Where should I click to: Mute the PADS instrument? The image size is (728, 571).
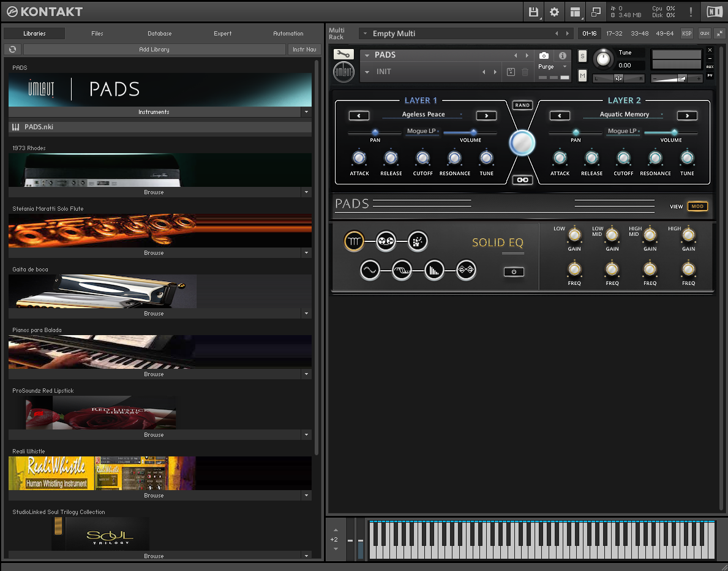(582, 75)
